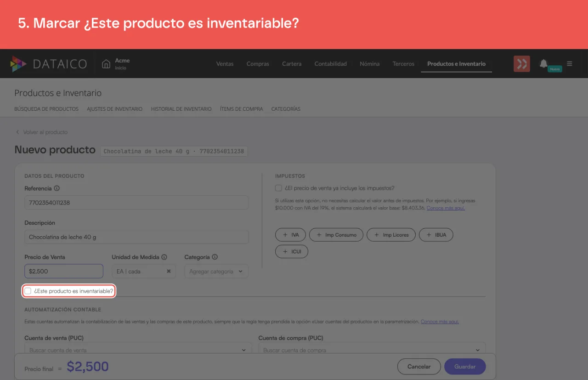
Task: Open the notifications bell
Action: [543, 63]
